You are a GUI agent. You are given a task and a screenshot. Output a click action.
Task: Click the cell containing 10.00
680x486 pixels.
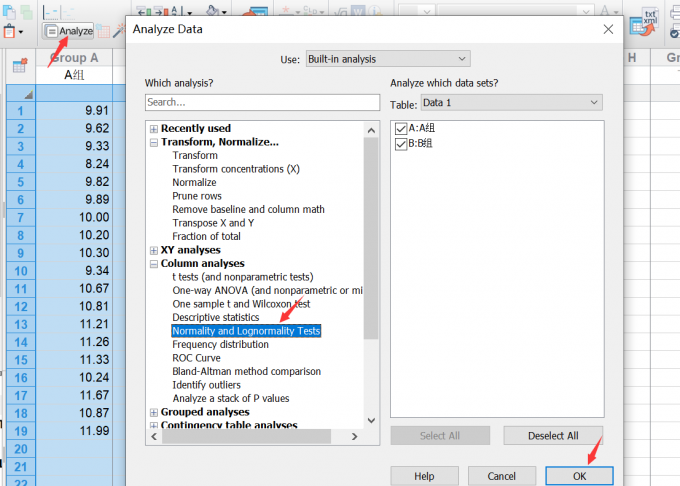coord(74,218)
